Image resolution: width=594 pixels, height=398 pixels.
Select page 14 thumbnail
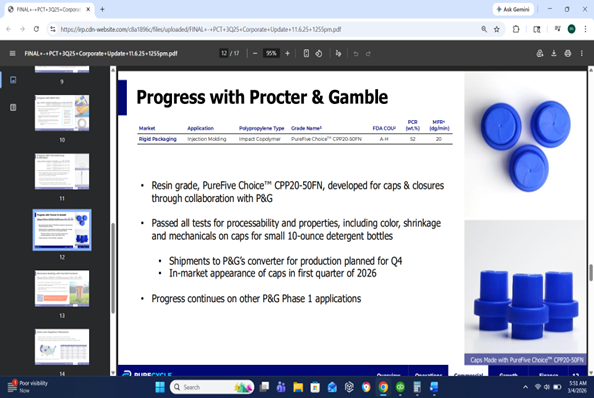coord(62,347)
